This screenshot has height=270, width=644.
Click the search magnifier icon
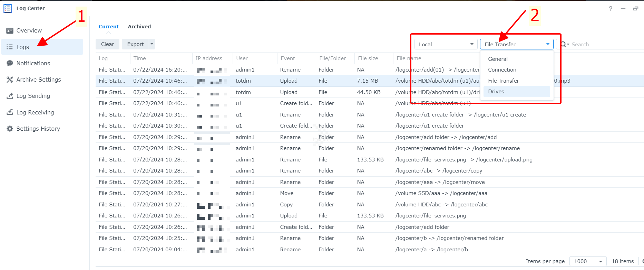point(564,44)
